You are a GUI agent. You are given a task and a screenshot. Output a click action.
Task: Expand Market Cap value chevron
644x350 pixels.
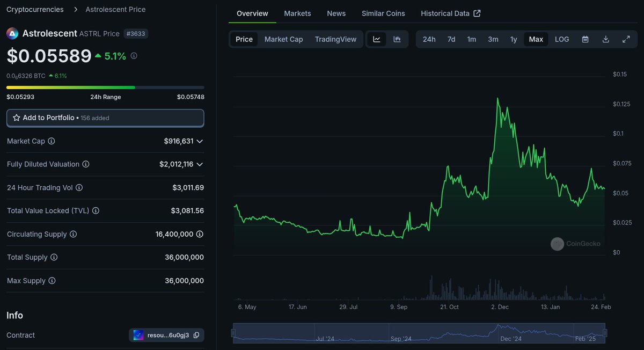200,141
